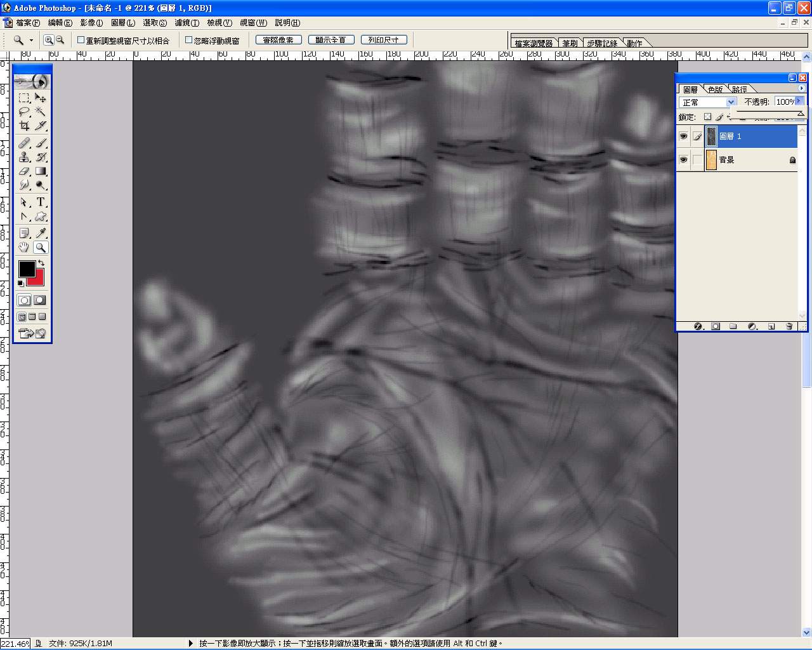Enable 重新調整視窗尺寸以相合 checkbox

click(x=81, y=40)
